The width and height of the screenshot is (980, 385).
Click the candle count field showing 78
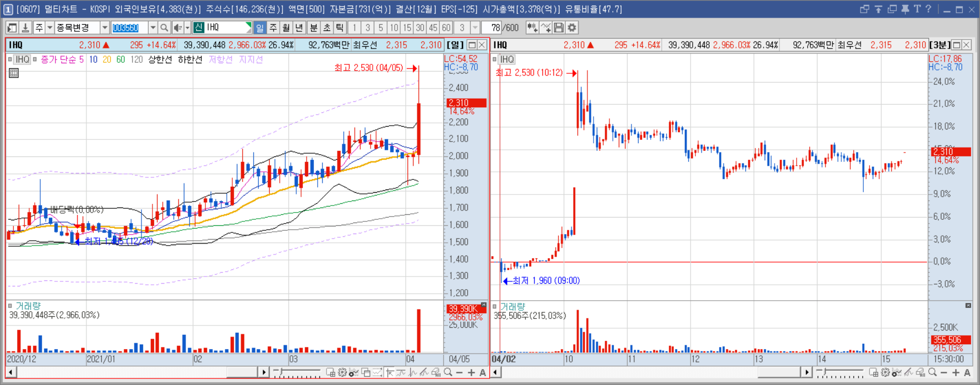coord(493,28)
